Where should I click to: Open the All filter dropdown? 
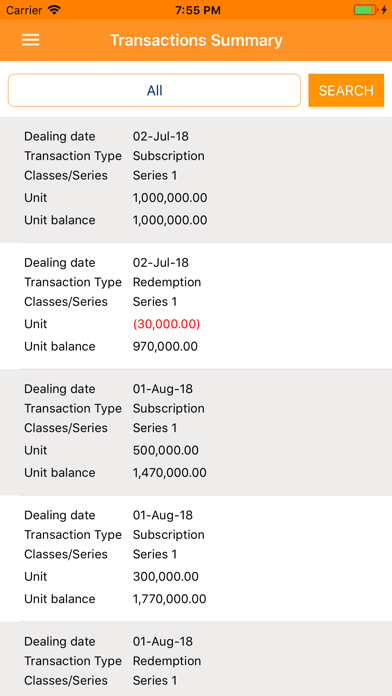pyautogui.click(x=154, y=90)
